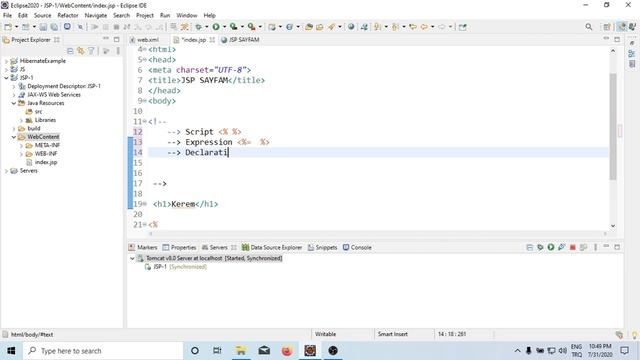This screenshot has height=360, width=640.
Task: Click the Smart Insert status bar field
Action: click(393, 334)
